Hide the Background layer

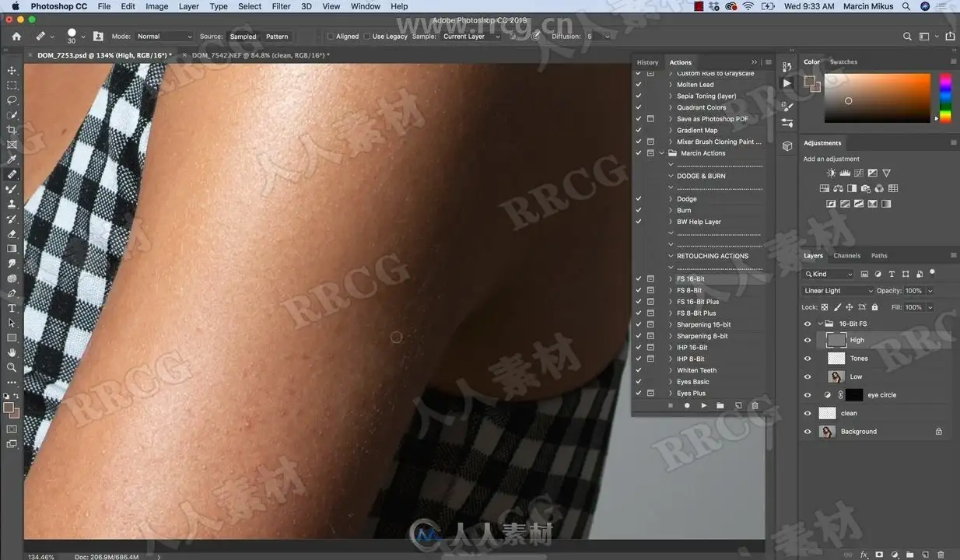[x=808, y=432]
